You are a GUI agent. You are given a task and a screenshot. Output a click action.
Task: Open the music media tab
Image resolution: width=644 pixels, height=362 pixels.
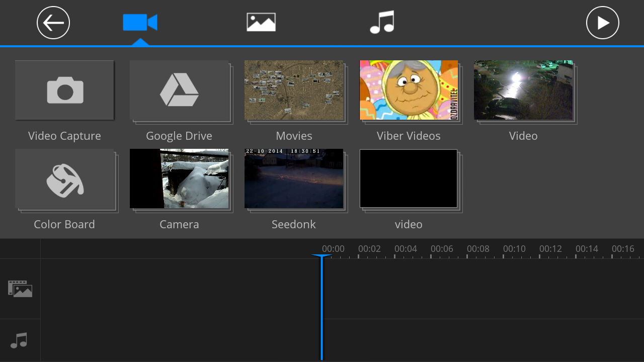click(x=382, y=23)
